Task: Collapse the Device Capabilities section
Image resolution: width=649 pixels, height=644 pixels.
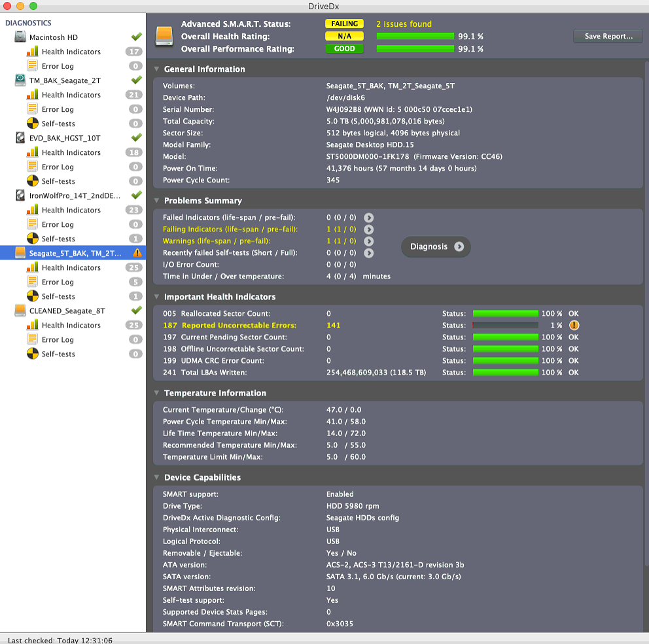Action: pos(156,477)
